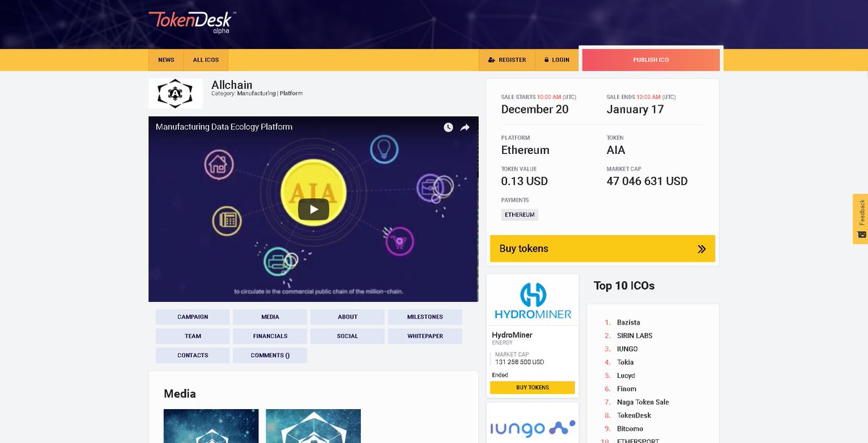Open IUNGO in Top 10 ICOs list
The image size is (868, 443).
pos(627,349)
